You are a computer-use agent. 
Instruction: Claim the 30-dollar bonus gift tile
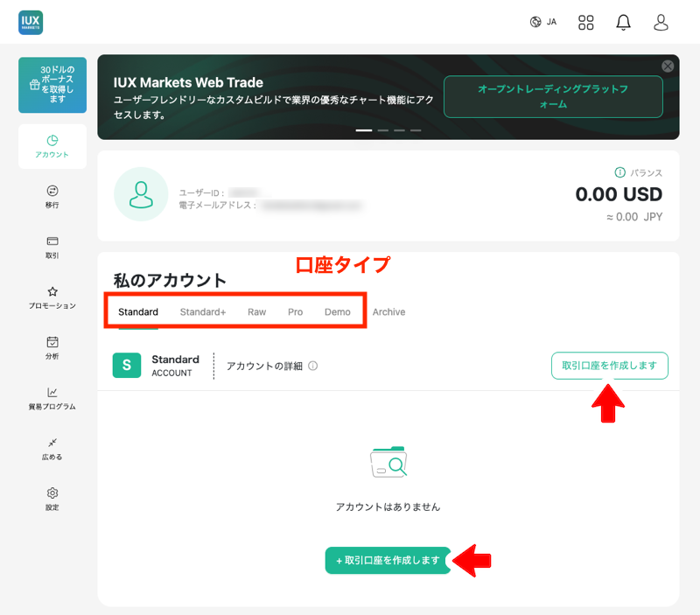[52, 85]
